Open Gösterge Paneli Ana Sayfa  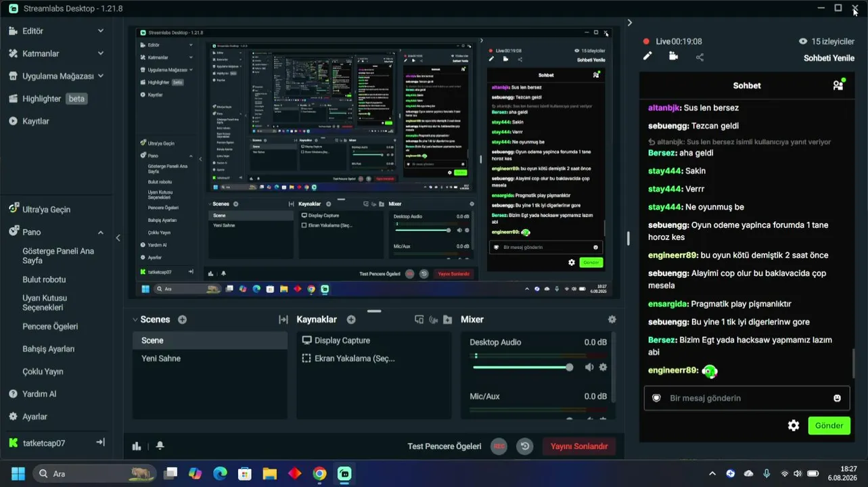[58, 256]
